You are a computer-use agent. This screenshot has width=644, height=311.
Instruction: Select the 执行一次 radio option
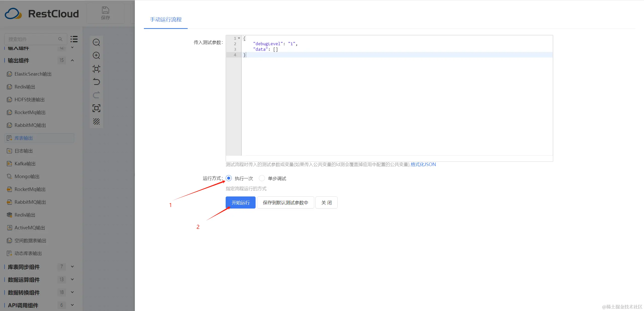pos(229,178)
